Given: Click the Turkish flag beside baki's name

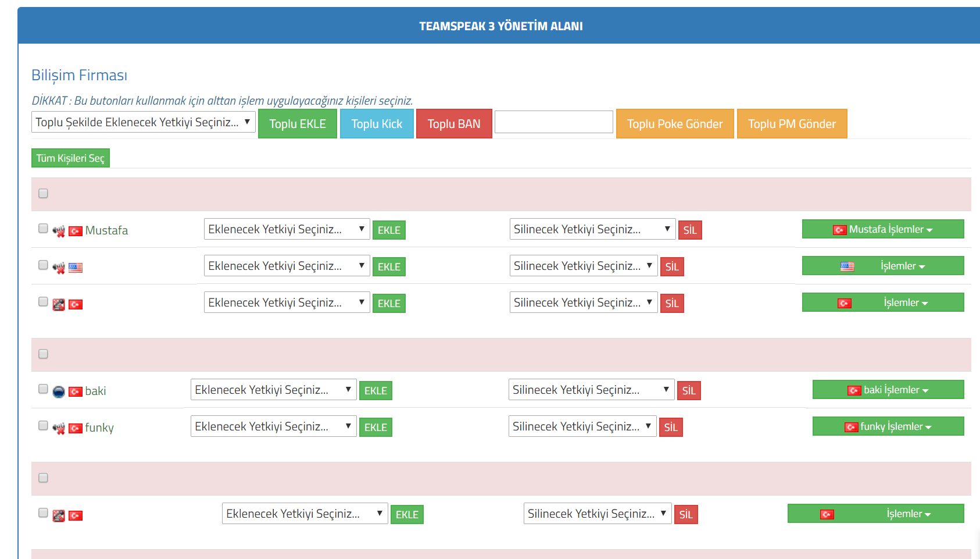Looking at the screenshot, I should 76,392.
